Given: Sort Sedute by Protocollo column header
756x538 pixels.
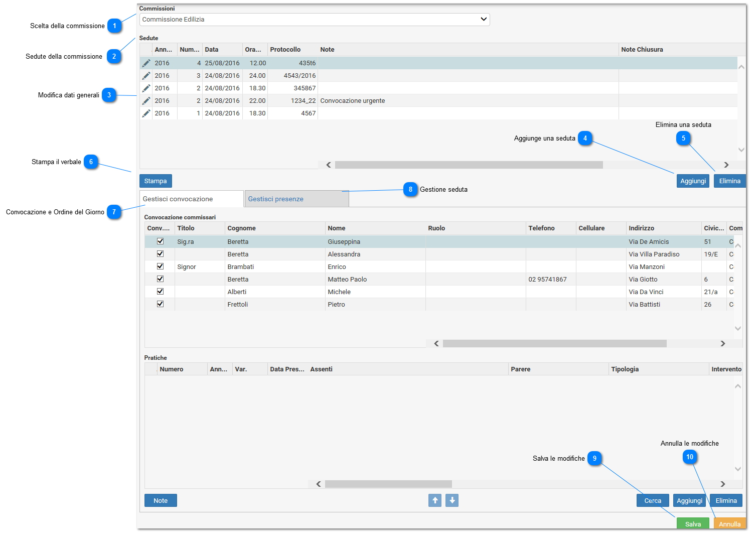Looking at the screenshot, I should point(292,50).
